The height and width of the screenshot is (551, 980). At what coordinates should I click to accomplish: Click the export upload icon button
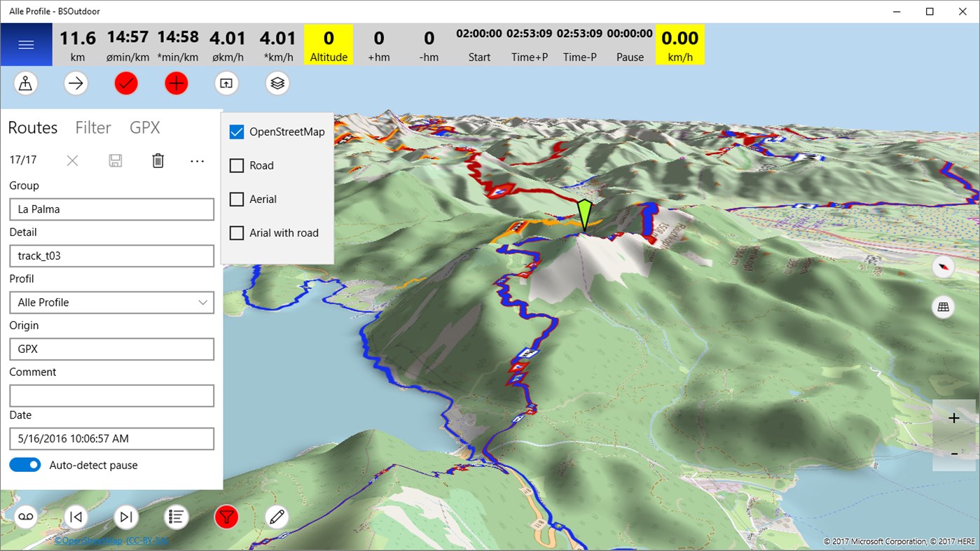pyautogui.click(x=226, y=83)
